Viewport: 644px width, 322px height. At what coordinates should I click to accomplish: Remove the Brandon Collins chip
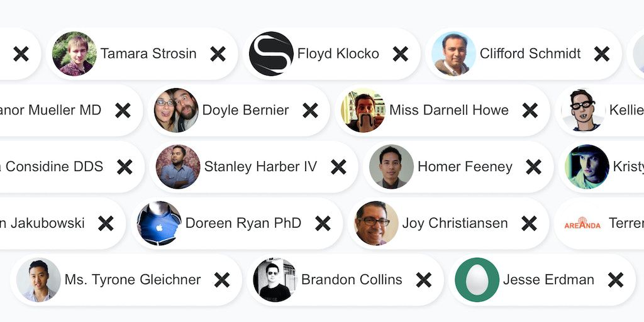click(x=424, y=280)
